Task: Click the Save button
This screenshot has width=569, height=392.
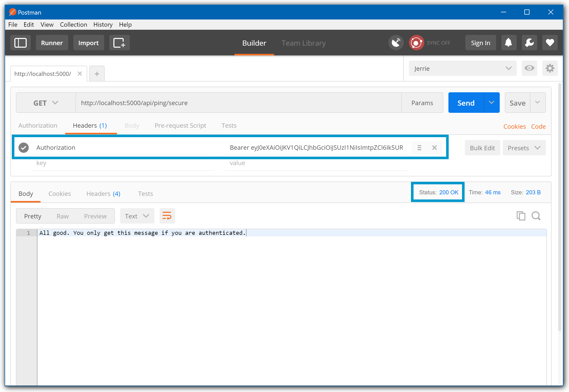Action: coord(517,103)
